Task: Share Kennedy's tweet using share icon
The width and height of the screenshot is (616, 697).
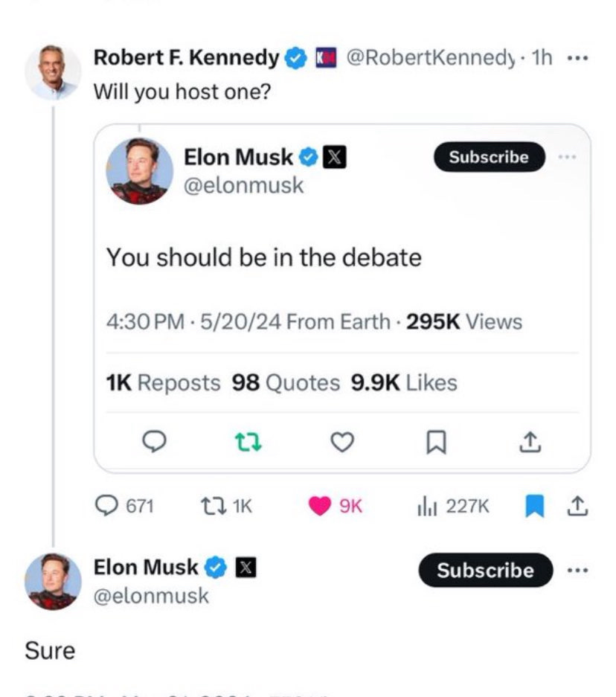Action: (578, 506)
